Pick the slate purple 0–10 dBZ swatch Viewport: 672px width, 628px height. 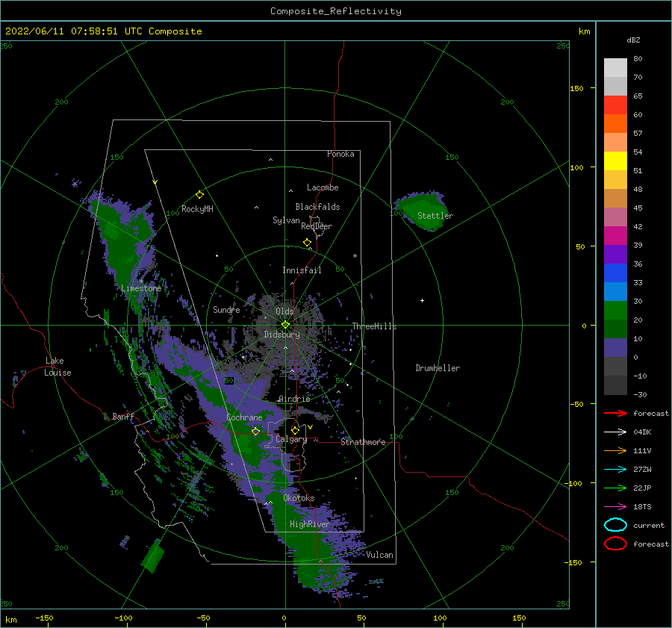[x=615, y=348]
